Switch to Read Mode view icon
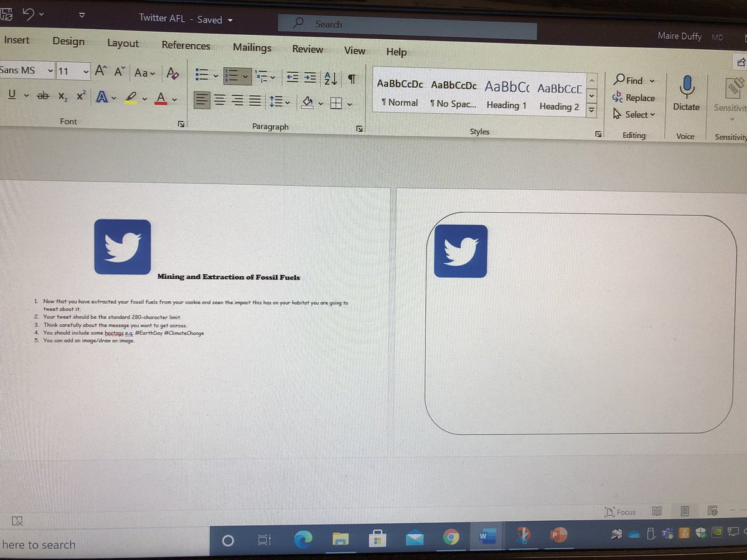 click(x=656, y=511)
